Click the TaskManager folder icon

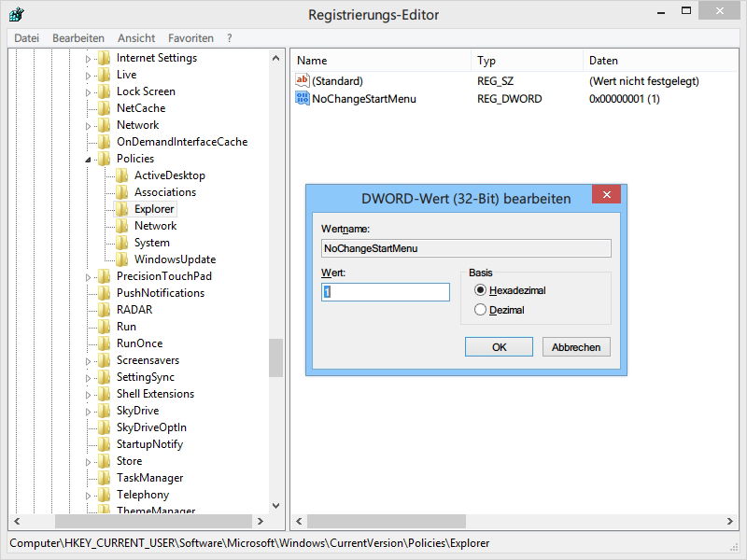click(104, 478)
